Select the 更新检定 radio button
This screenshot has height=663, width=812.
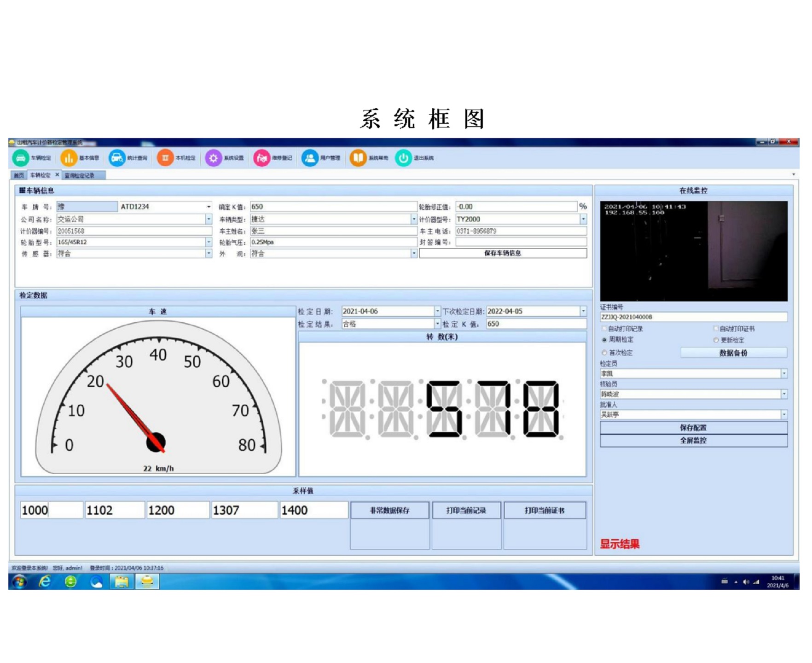(716, 340)
